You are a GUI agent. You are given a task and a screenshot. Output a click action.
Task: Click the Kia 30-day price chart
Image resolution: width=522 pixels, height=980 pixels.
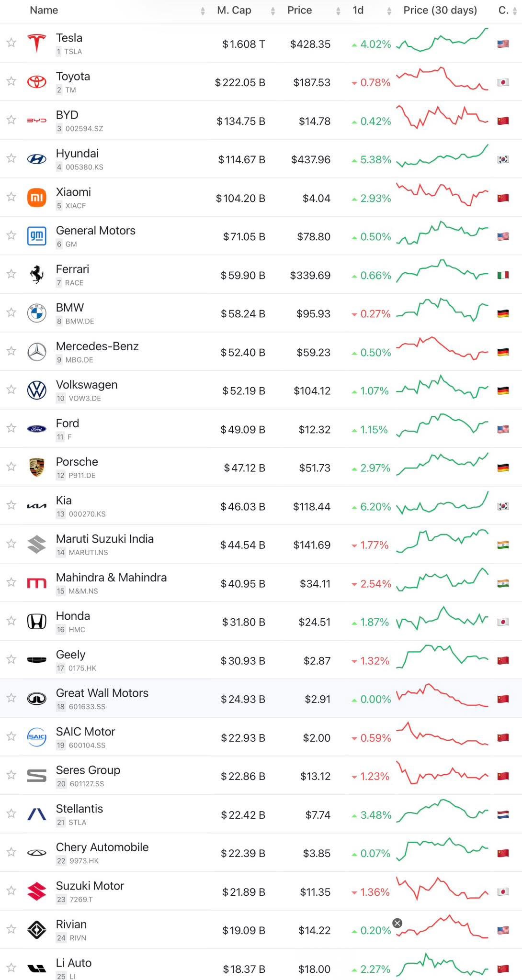click(443, 503)
